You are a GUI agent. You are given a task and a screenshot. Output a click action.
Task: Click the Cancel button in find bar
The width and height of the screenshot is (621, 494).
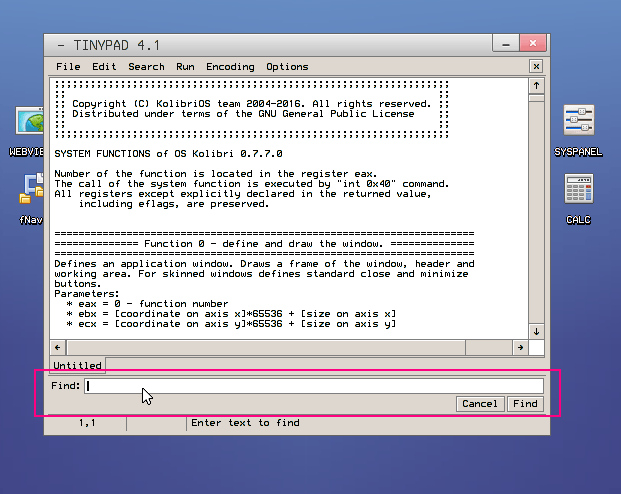point(479,404)
